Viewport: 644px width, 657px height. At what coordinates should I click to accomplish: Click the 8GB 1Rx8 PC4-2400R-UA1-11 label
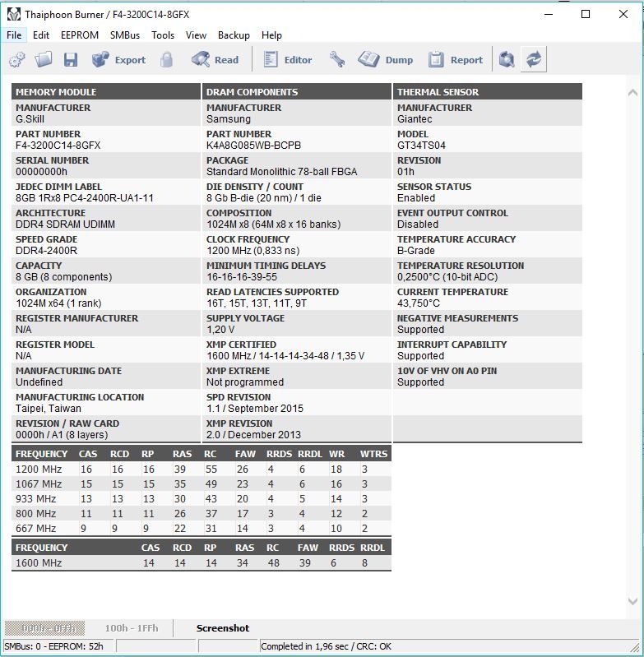85,198
